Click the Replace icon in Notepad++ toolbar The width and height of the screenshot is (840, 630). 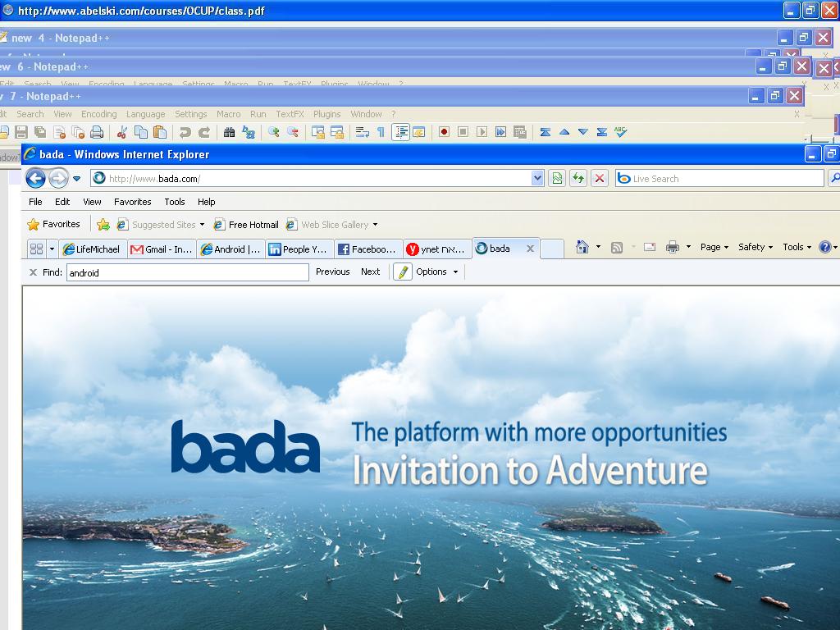(249, 132)
